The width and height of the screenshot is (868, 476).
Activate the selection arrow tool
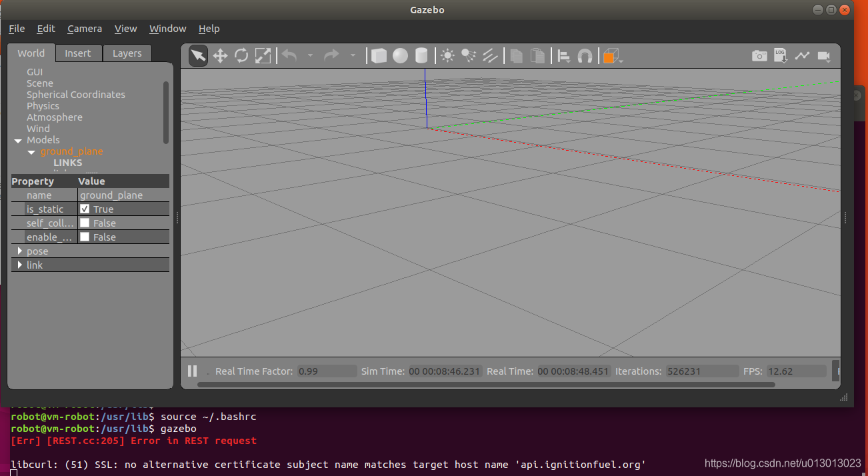198,56
